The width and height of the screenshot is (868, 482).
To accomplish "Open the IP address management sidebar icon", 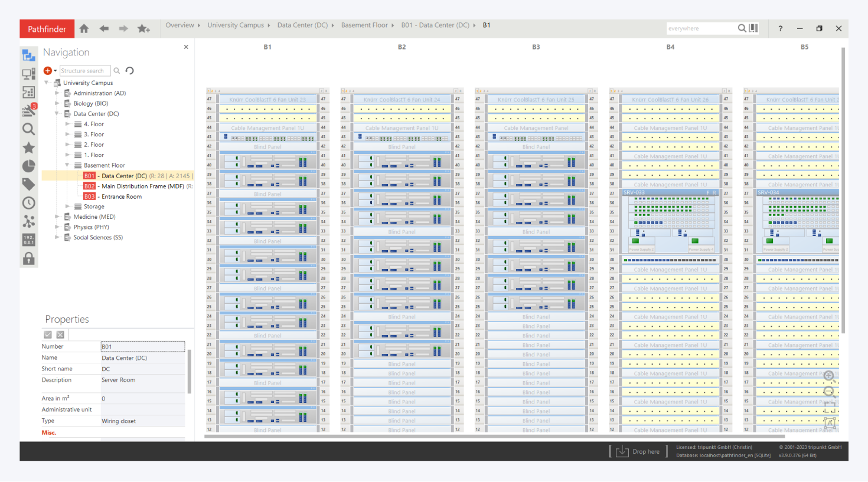I will pos(28,240).
